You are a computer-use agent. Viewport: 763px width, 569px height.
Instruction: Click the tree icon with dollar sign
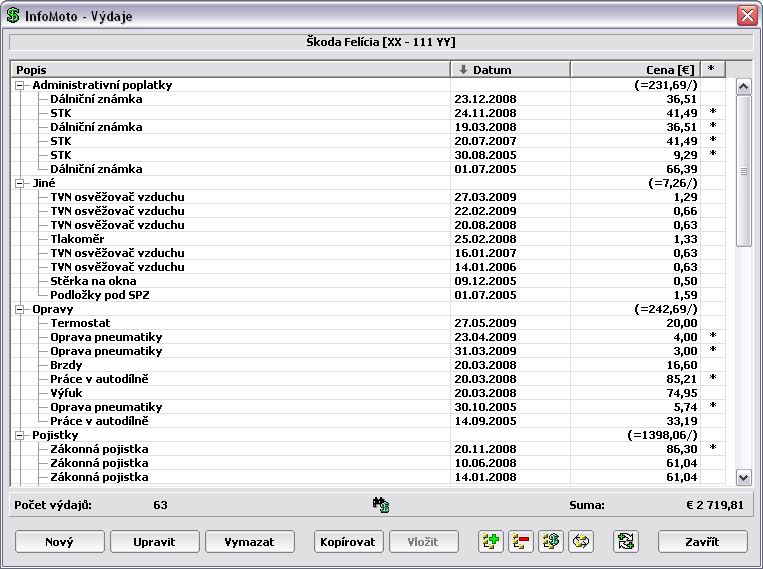tap(551, 541)
